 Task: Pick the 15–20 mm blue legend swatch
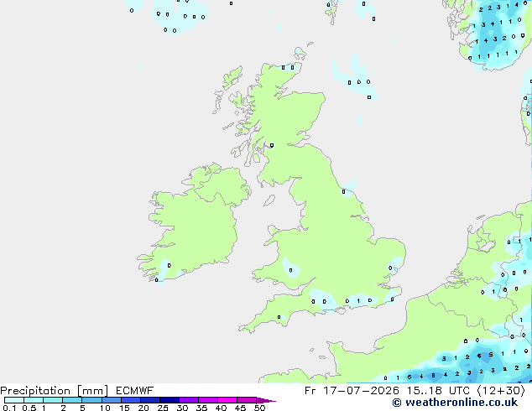click(131, 400)
